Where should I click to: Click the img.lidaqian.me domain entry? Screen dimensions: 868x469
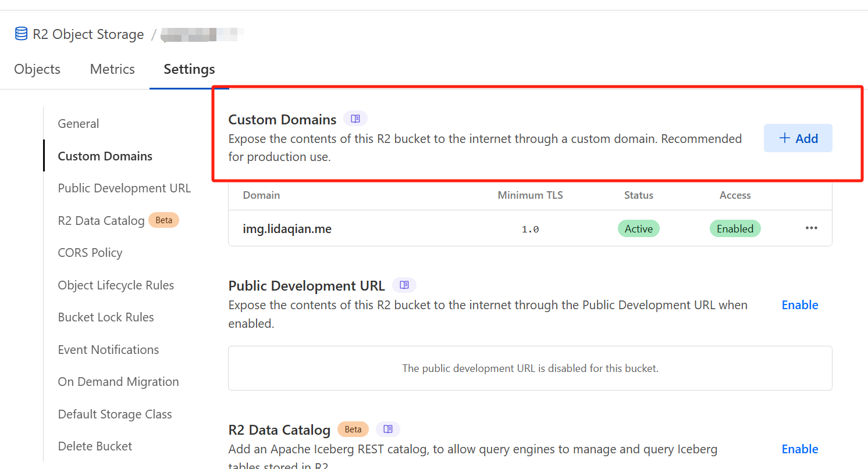pyautogui.click(x=287, y=229)
